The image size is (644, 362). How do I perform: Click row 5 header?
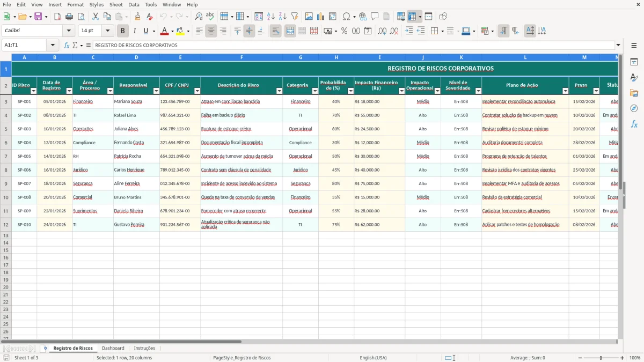(6, 129)
